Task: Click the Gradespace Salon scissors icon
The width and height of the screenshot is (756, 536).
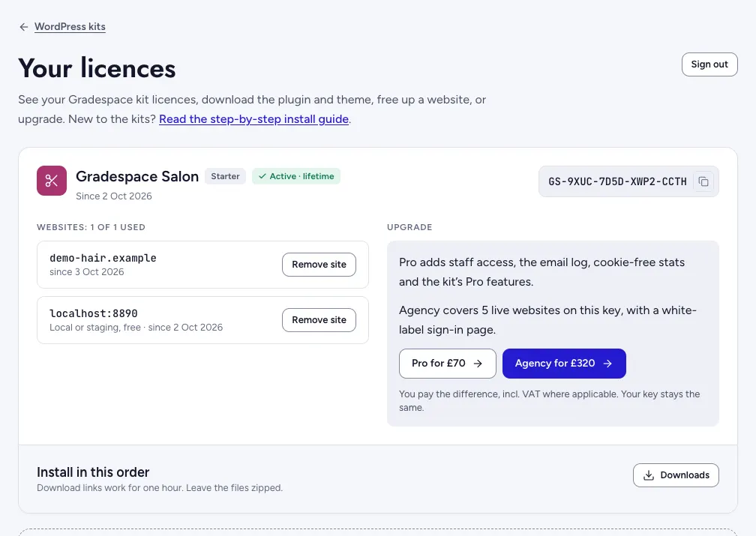Action: (52, 181)
